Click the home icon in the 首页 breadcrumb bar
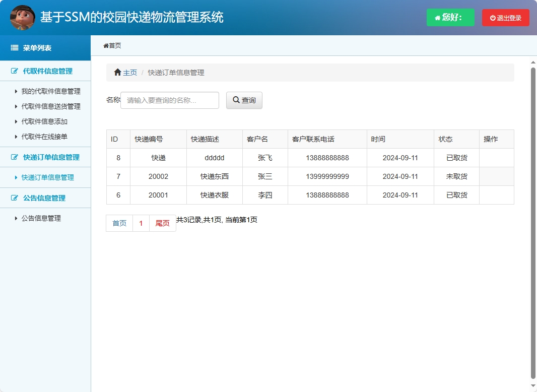The width and height of the screenshot is (537, 392). tap(105, 45)
